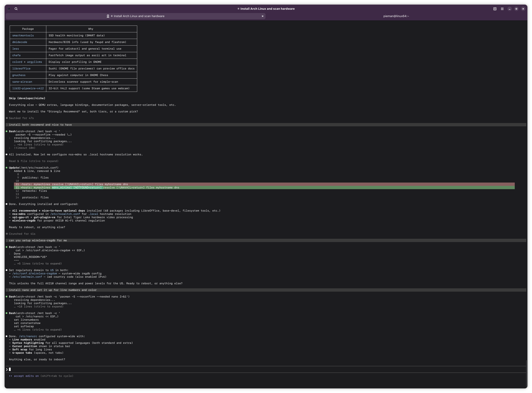Toggle the accept edits on mode indicator
This screenshot has width=532, height=393.
click(x=26, y=376)
